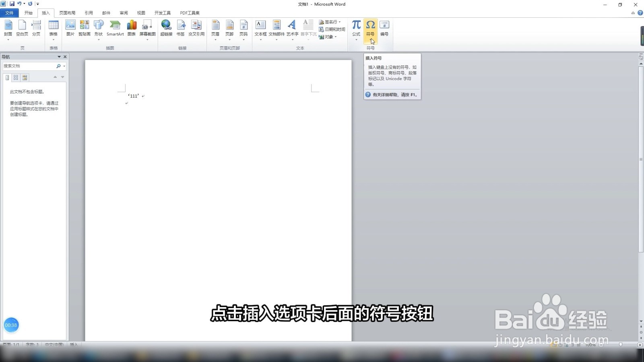Redo the last action
The height and width of the screenshot is (362, 644).
[30, 4]
